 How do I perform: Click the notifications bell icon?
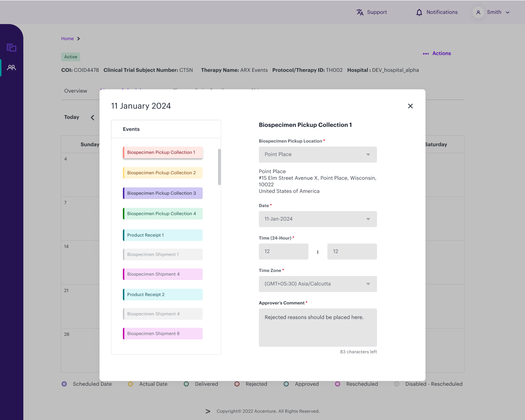[x=419, y=12]
